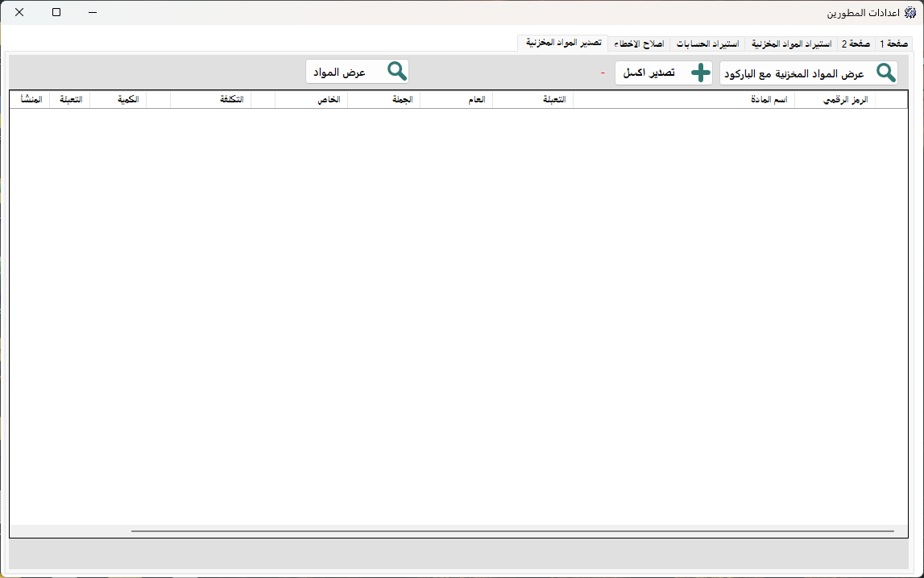Viewport: 924px width, 578px height.
Task: Click التعبئة header next to المنشأ
Action: pyautogui.click(x=69, y=100)
